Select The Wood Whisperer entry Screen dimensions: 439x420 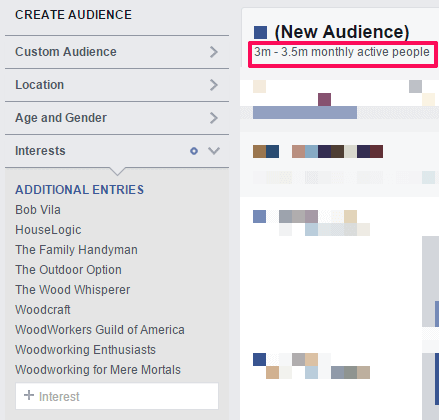coord(73,290)
